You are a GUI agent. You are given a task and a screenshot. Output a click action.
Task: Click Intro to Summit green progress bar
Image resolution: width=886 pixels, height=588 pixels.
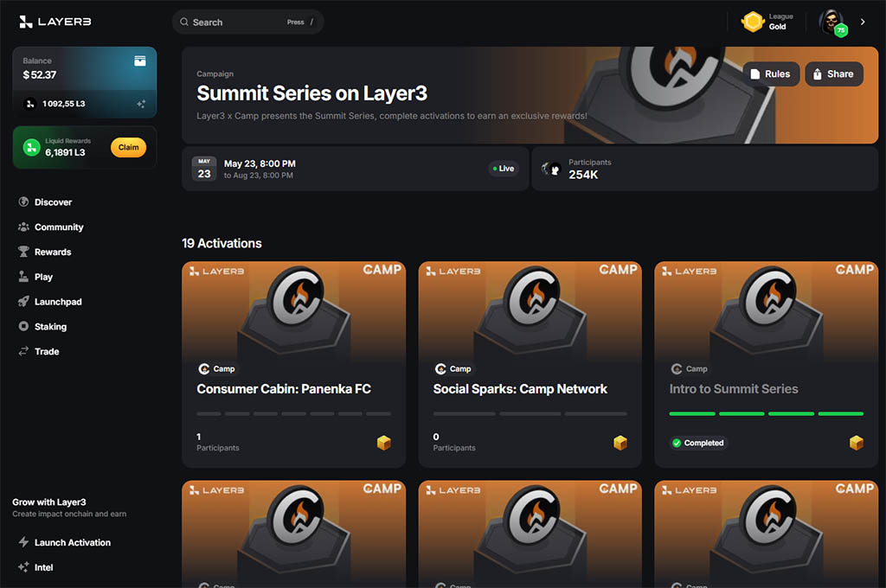[767, 414]
